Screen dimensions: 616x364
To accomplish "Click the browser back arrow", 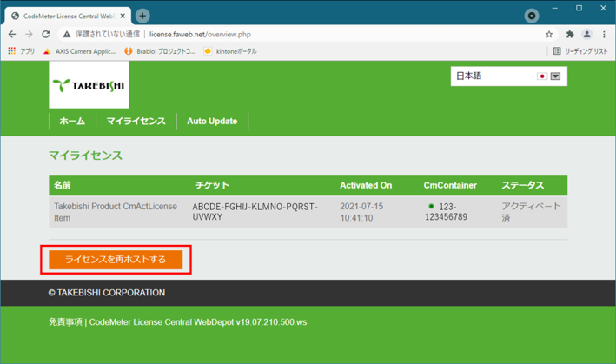I will (x=12, y=35).
